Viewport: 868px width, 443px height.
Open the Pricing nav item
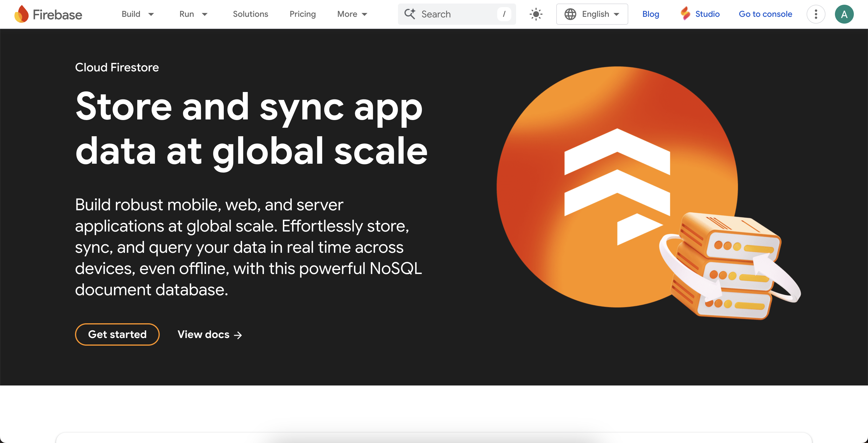tap(303, 14)
